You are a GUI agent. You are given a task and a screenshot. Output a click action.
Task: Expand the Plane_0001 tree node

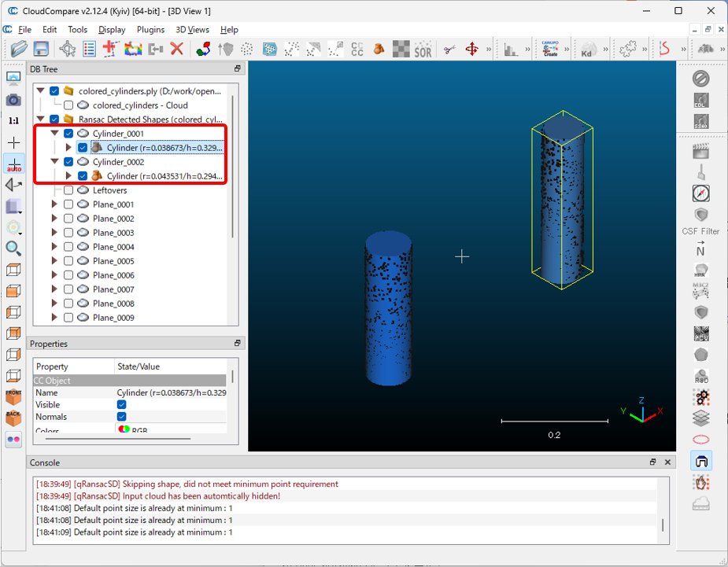click(54, 204)
